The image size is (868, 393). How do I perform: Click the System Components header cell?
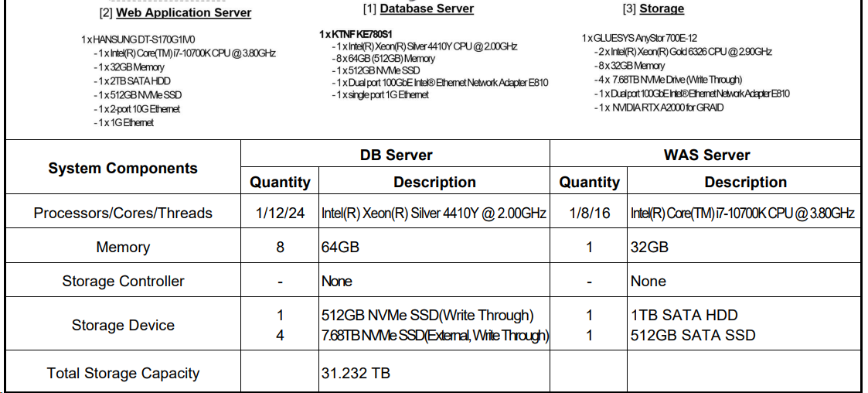123,168
